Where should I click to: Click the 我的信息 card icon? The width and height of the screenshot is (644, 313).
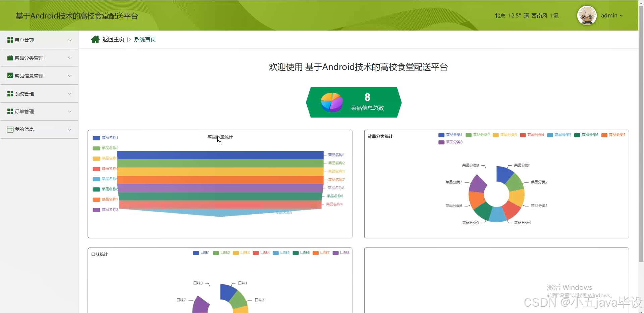pos(9,129)
